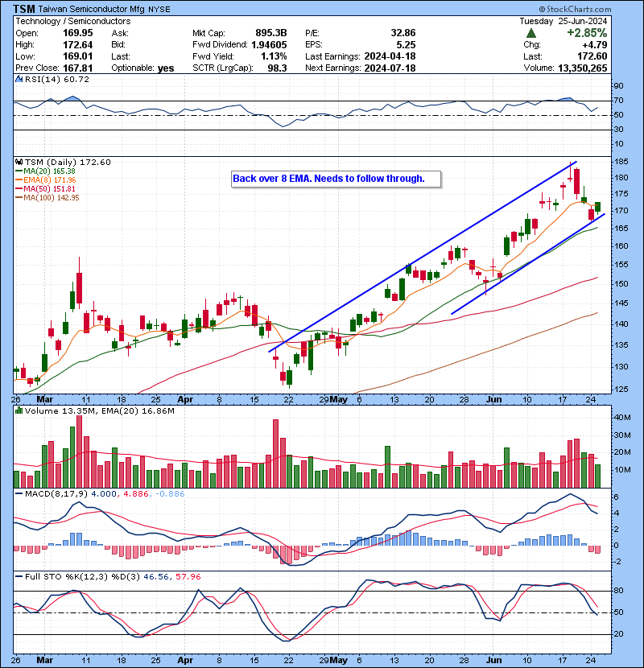Click the MACD(8,17,9) legend line dash
The image size is (644, 668).
(x=19, y=494)
